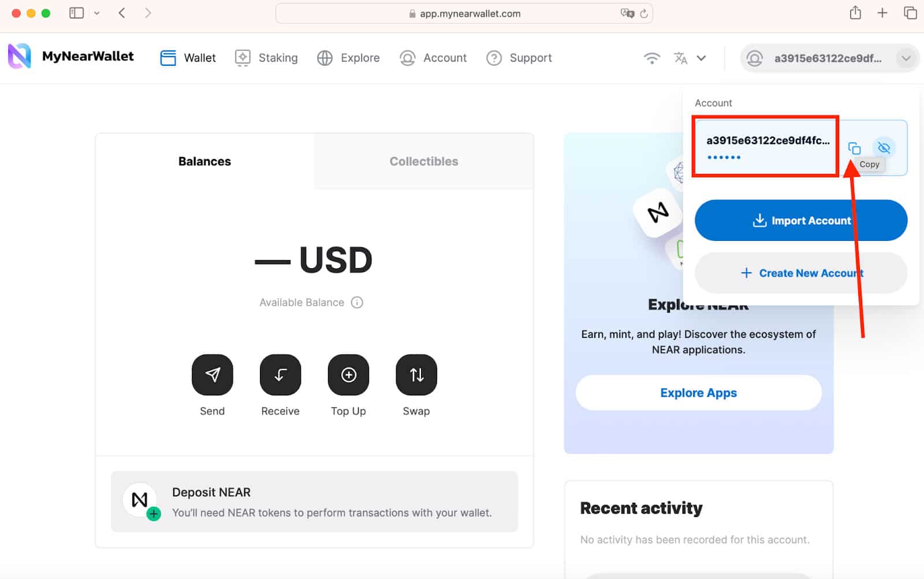
Task: Click the Explore Apps button
Action: click(x=698, y=392)
